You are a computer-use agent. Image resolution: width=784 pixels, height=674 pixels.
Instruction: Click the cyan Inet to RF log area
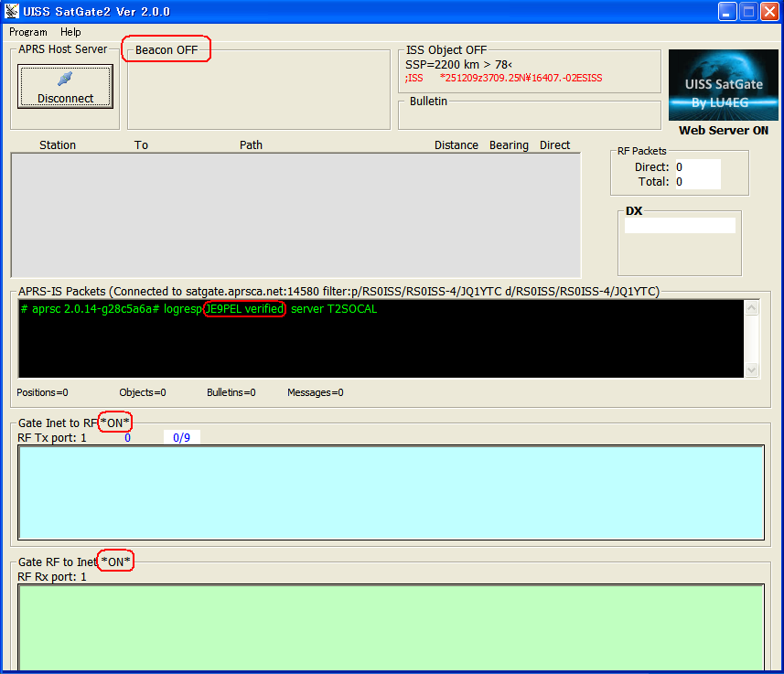coord(391,493)
